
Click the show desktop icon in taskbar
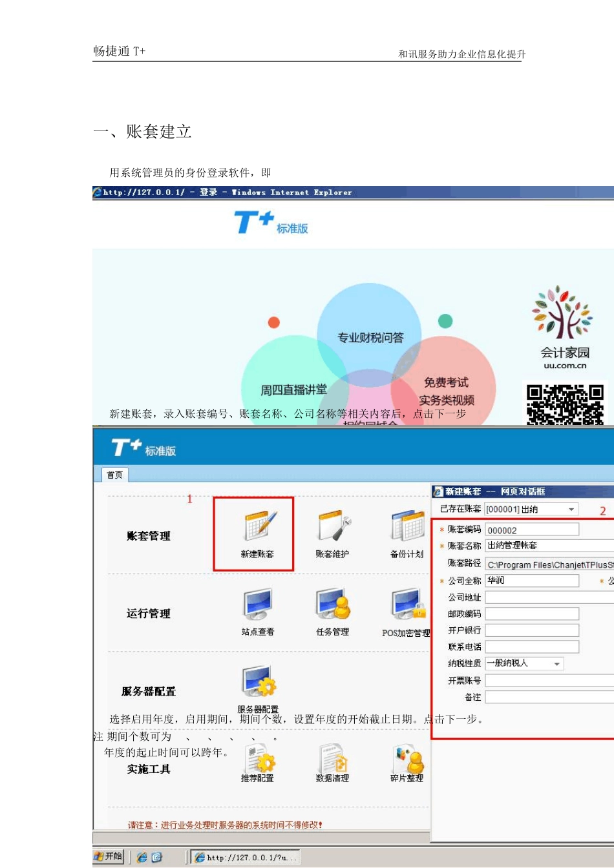tap(156, 858)
